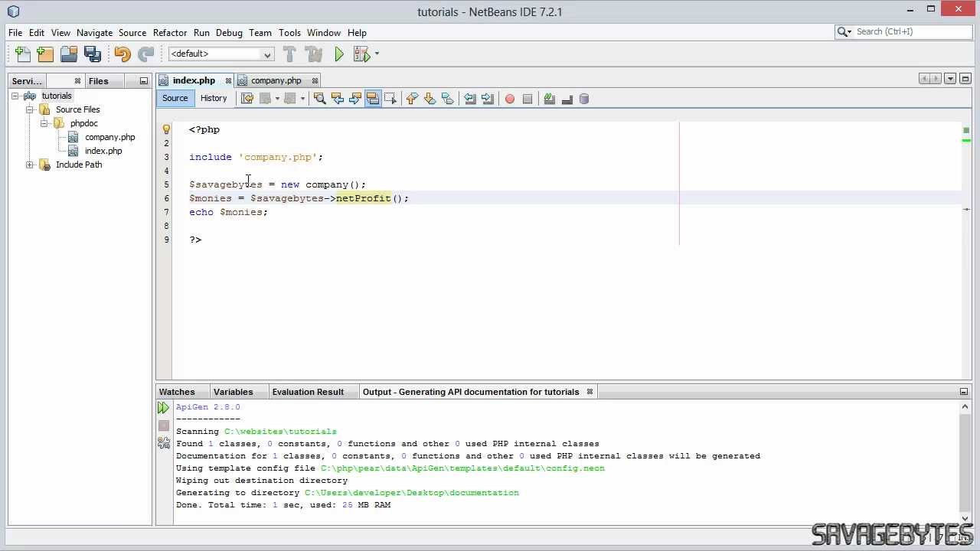Open the Watches tab

pos(177,392)
